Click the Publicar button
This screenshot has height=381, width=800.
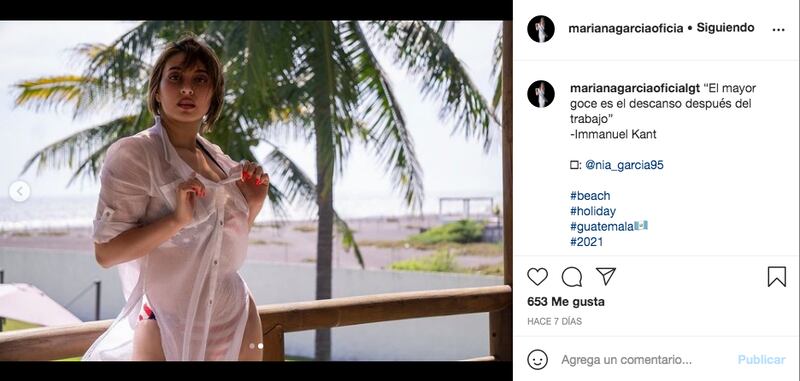[x=761, y=360]
